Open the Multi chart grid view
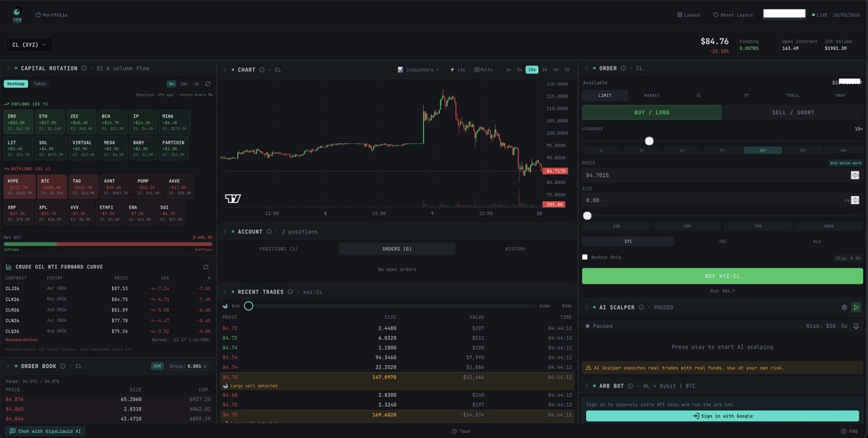868x438 pixels. pyautogui.click(x=483, y=69)
